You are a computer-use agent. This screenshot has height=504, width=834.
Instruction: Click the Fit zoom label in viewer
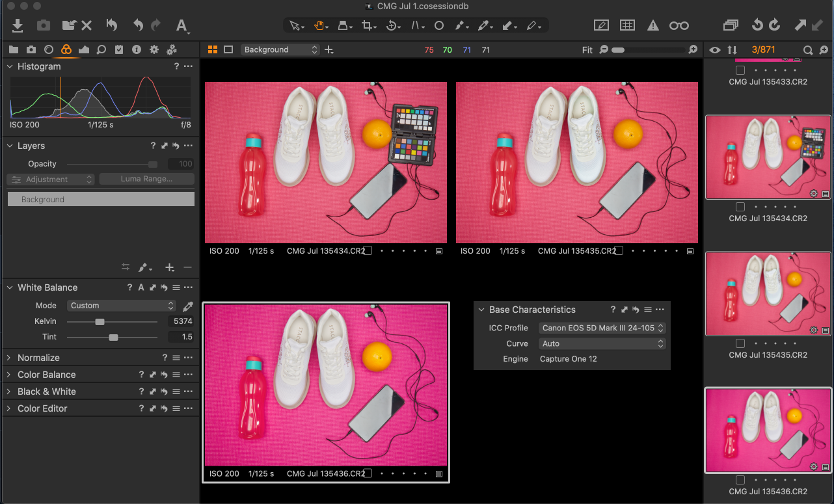pyautogui.click(x=587, y=50)
